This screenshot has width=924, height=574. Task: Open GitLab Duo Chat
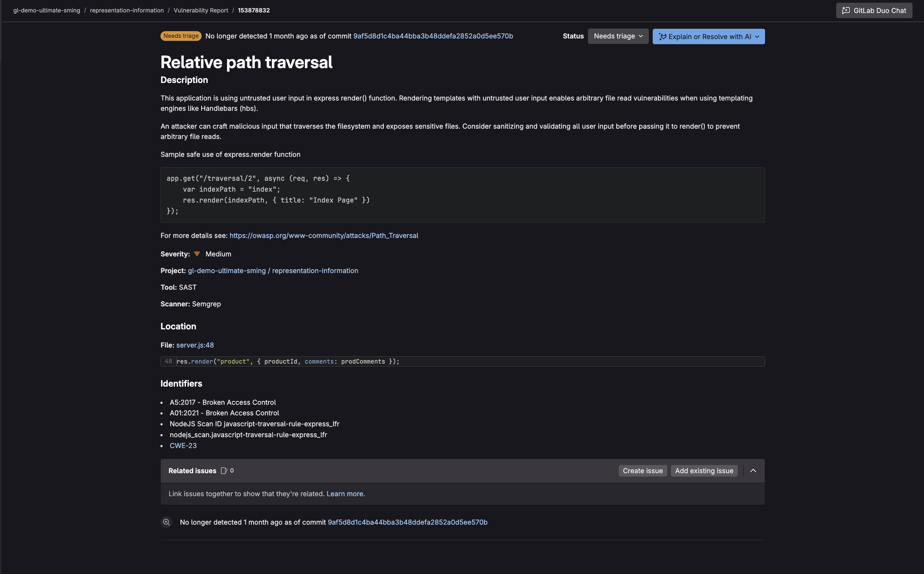[x=873, y=10]
